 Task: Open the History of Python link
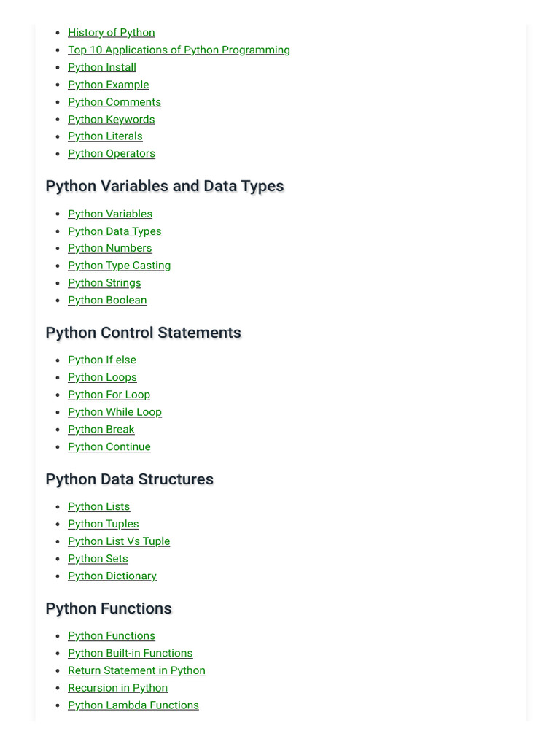click(x=111, y=33)
